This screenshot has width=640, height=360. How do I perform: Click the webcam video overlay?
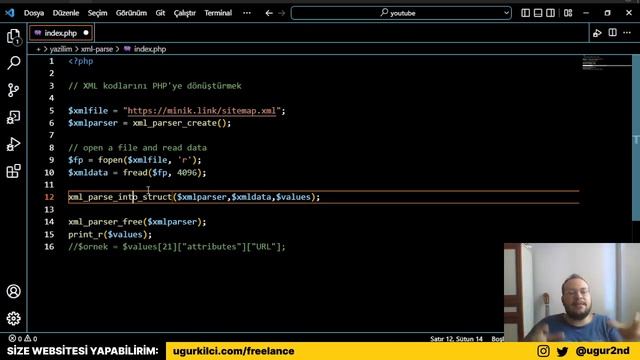pyautogui.click(x=572, y=292)
